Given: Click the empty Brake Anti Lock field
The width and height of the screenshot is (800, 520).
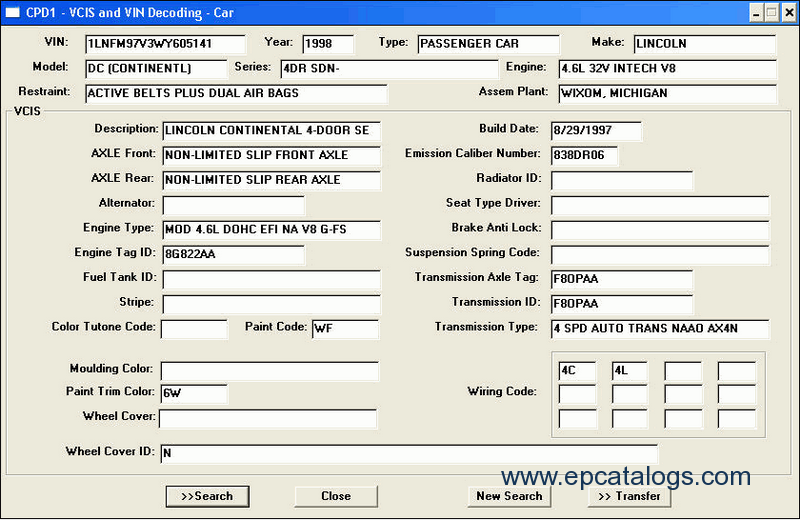Looking at the screenshot, I should coord(660,230).
